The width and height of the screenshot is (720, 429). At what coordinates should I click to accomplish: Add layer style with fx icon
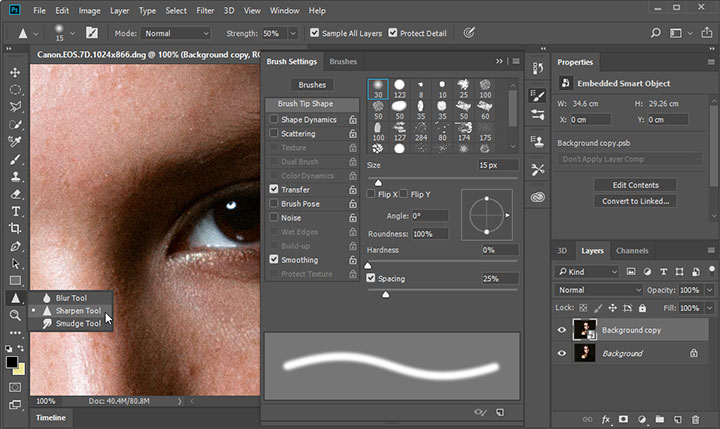605,419
